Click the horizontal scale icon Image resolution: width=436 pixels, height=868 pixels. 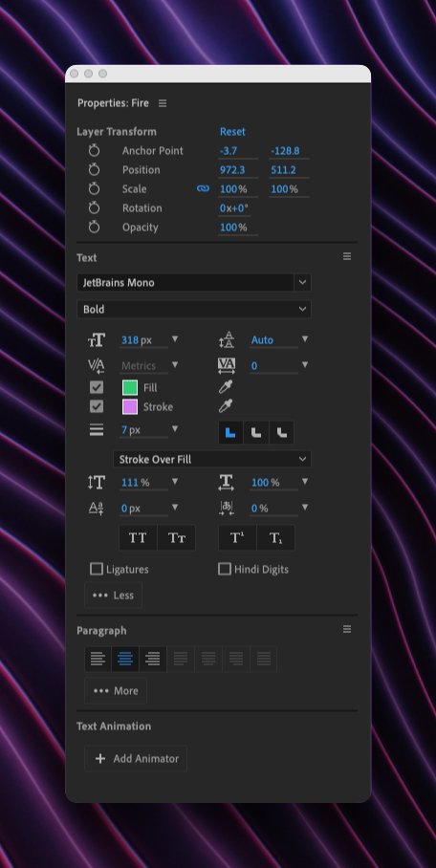[x=226, y=483]
